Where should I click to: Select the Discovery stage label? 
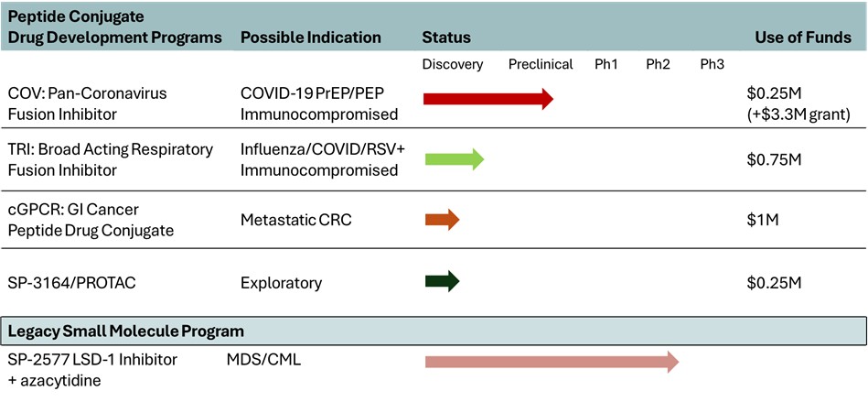(453, 64)
